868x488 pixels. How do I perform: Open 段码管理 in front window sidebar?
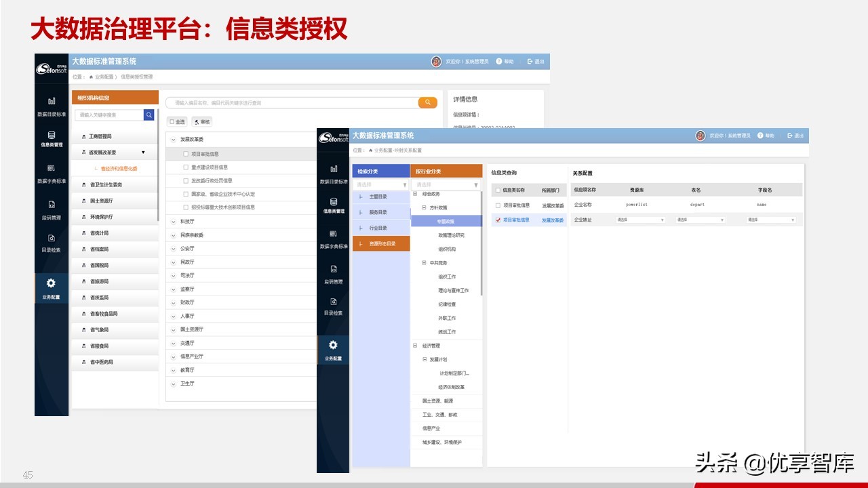click(334, 274)
